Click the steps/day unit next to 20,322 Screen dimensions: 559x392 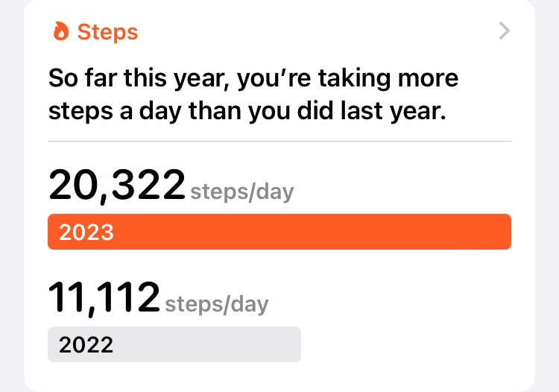pyautogui.click(x=242, y=192)
